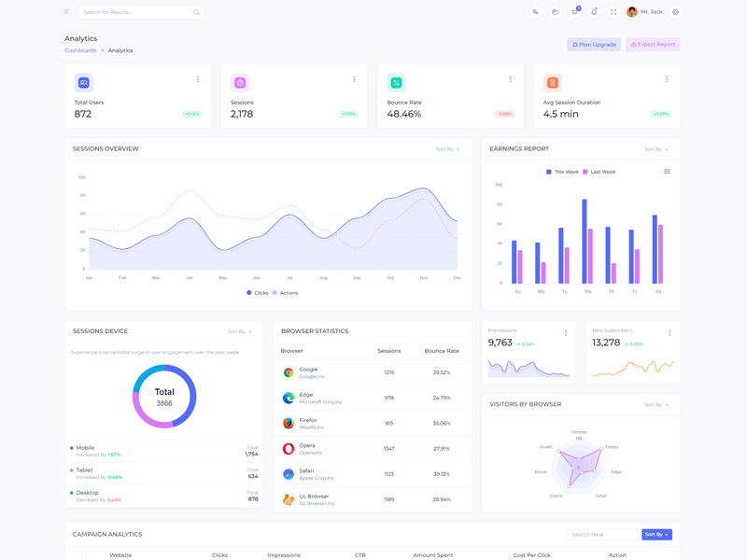Expand Sort By in Sessions Overview
This screenshot has height=560, width=747.
click(x=447, y=149)
